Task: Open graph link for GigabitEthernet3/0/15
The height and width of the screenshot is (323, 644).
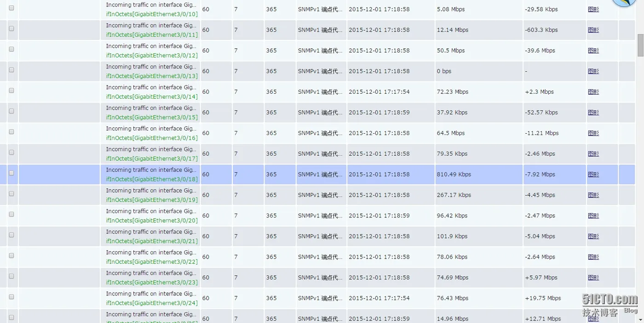Action: [593, 113]
